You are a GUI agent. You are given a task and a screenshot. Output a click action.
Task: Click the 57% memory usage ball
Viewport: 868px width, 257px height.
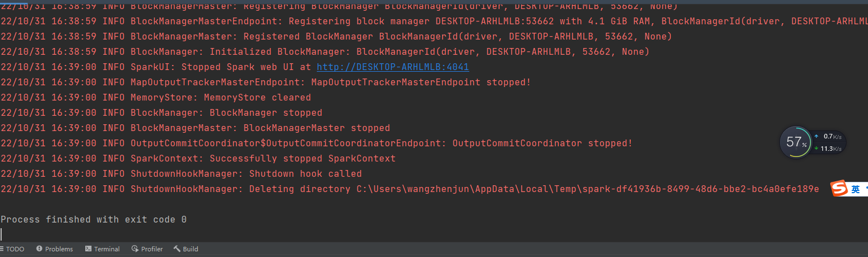point(796,142)
